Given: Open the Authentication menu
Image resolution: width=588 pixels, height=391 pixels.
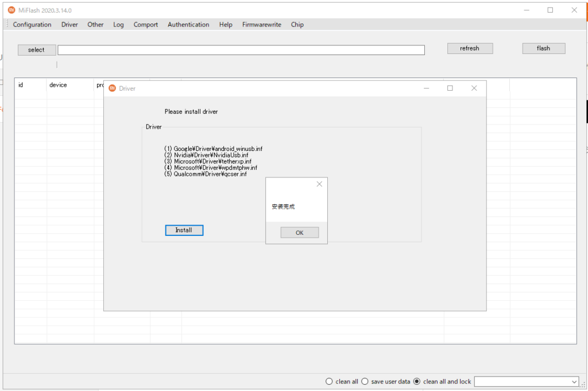Looking at the screenshot, I should (x=188, y=24).
